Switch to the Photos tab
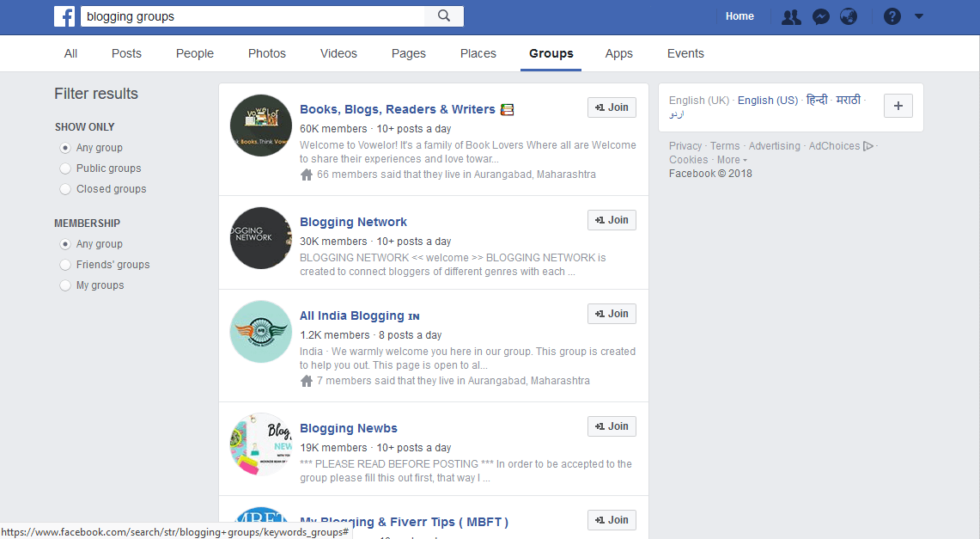The height and width of the screenshot is (539, 980). coord(267,54)
